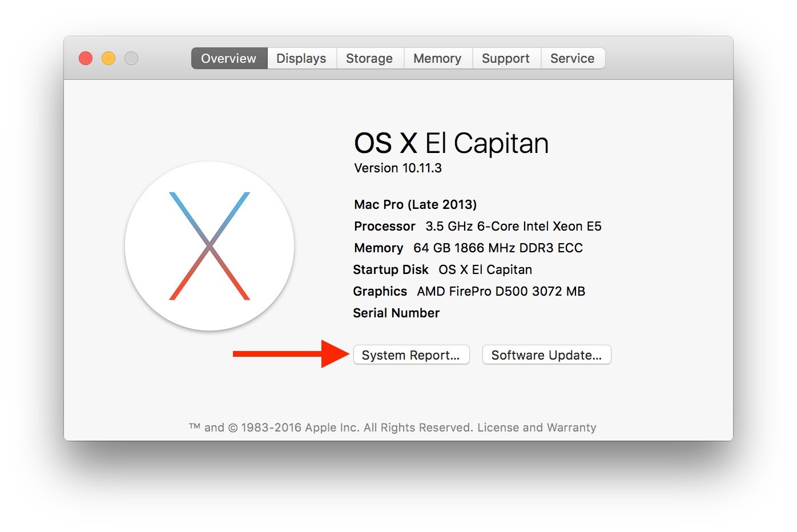Click the Startup Disk label
Image resolution: width=797 pixels, height=532 pixels.
pyautogui.click(x=391, y=269)
